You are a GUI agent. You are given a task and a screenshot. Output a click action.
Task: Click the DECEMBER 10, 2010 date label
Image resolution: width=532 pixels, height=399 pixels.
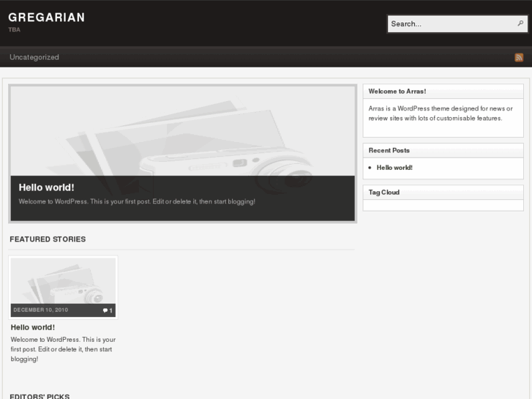point(41,310)
